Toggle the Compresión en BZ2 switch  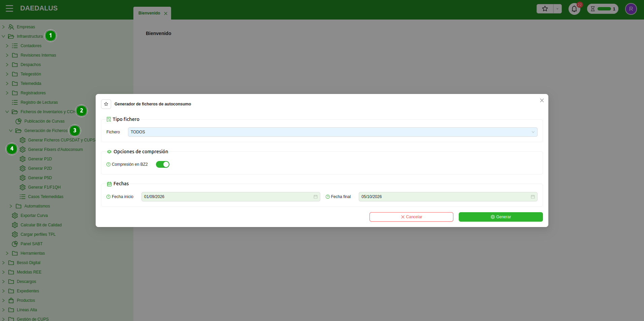(163, 164)
